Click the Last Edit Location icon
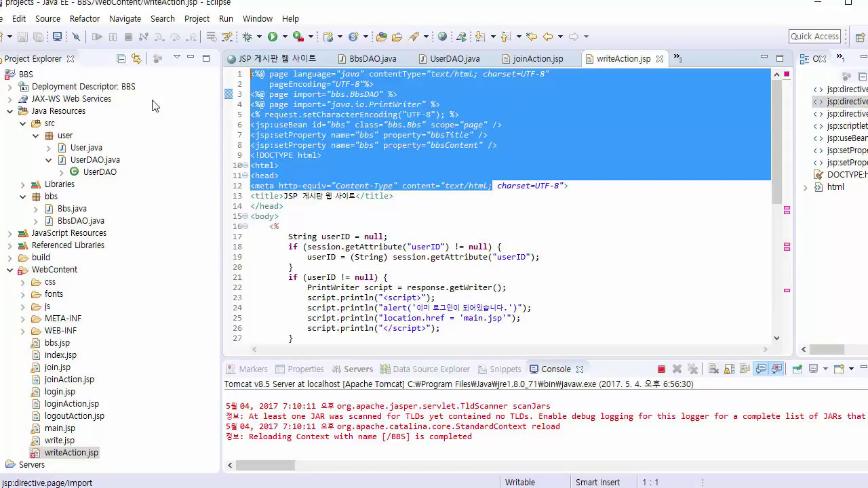 click(x=532, y=37)
